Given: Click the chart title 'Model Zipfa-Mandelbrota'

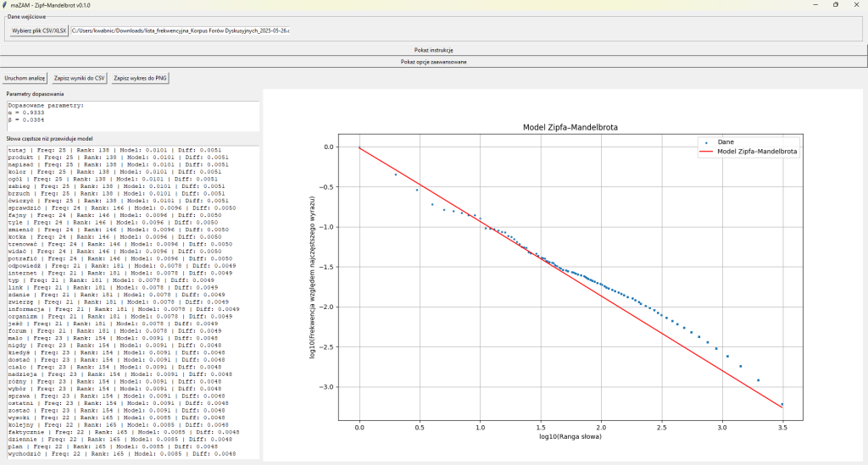Looking at the screenshot, I should [x=570, y=127].
